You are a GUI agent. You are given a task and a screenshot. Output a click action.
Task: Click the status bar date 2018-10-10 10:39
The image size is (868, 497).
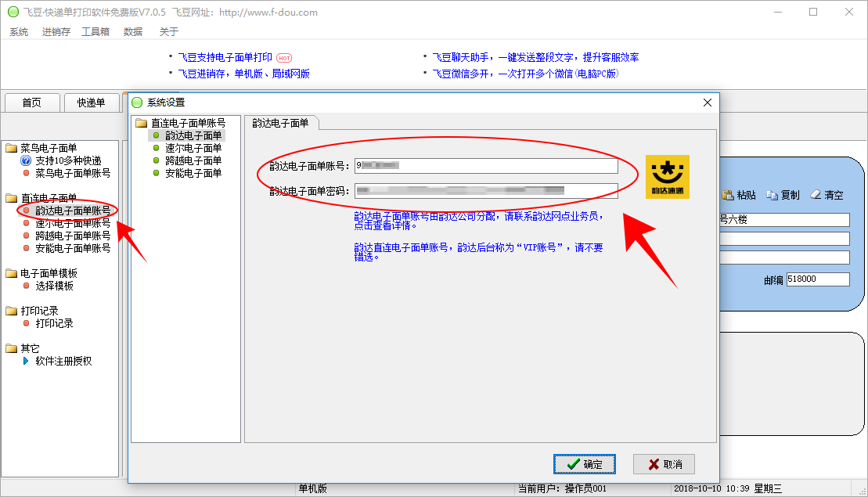tap(711, 488)
